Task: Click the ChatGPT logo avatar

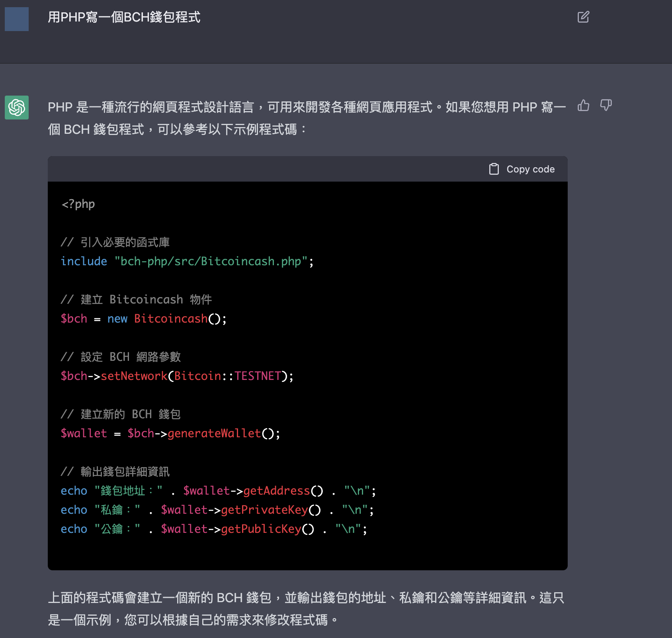Action: point(17,108)
